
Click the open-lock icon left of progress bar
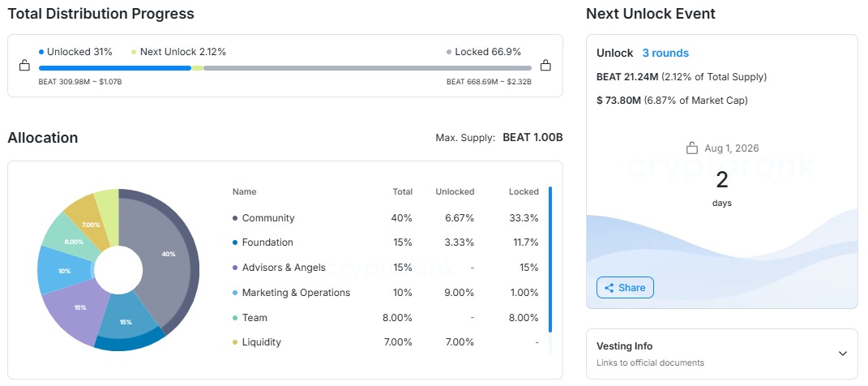(24, 66)
